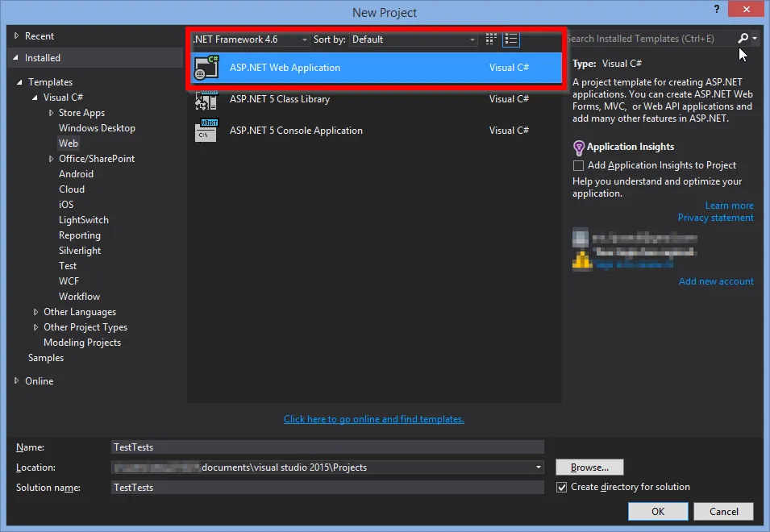Select the WCF template category

(69, 281)
